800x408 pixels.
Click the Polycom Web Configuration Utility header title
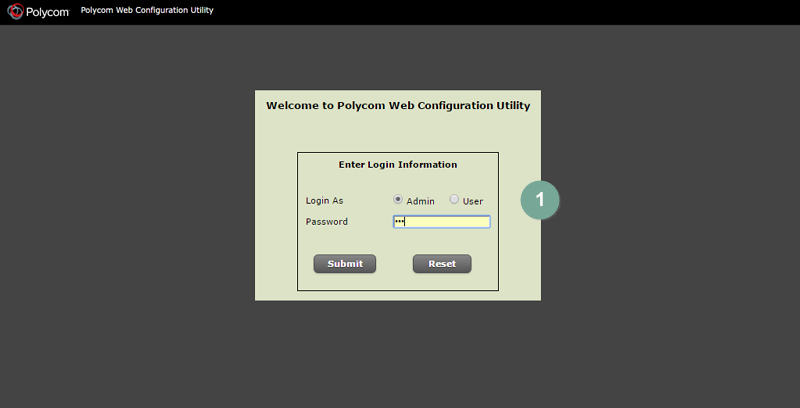click(147, 11)
